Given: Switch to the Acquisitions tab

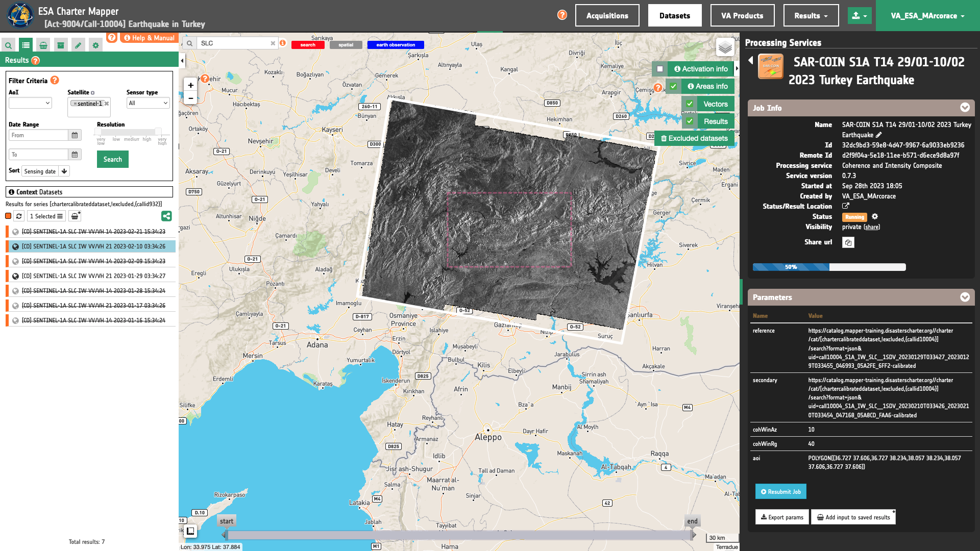Looking at the screenshot, I should tap(607, 15).
